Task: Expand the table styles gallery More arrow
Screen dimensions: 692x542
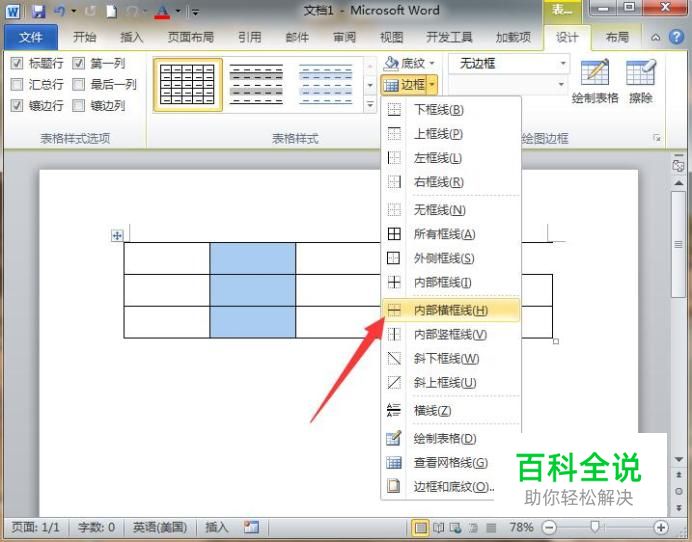Action: click(370, 105)
